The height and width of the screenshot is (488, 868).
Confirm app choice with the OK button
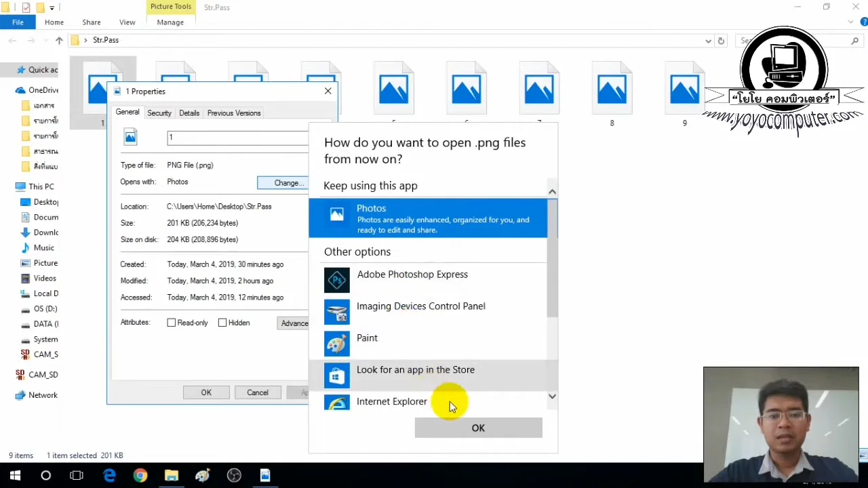478,428
